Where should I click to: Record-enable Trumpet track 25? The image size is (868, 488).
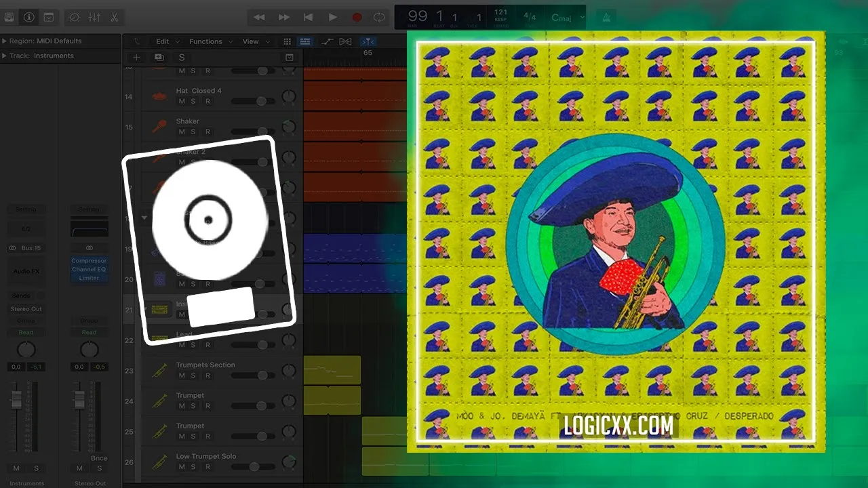point(208,436)
